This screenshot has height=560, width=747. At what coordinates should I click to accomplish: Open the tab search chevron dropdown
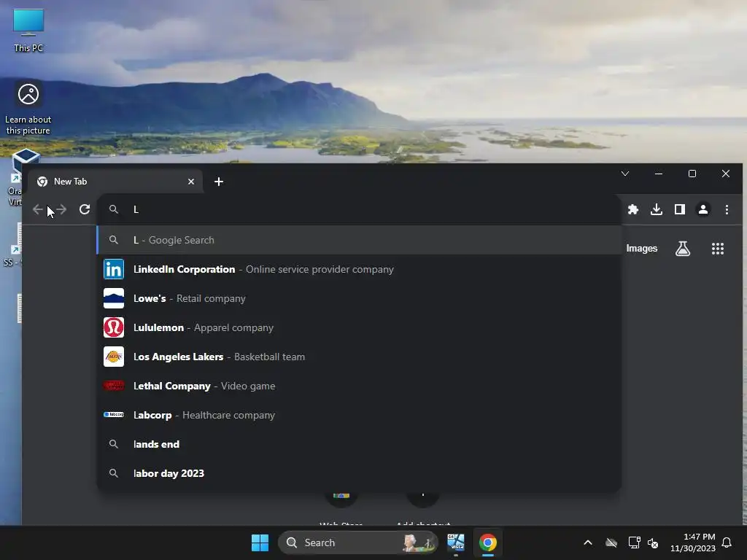coord(625,174)
